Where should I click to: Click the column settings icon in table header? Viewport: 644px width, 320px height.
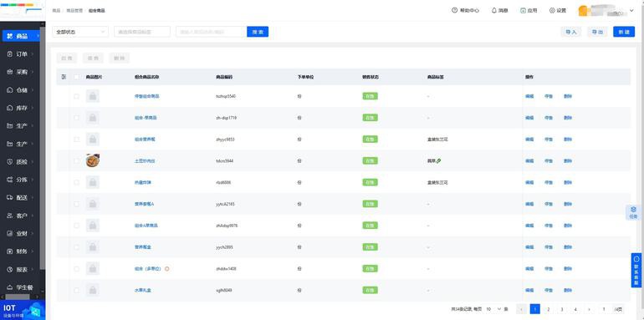tap(64, 77)
